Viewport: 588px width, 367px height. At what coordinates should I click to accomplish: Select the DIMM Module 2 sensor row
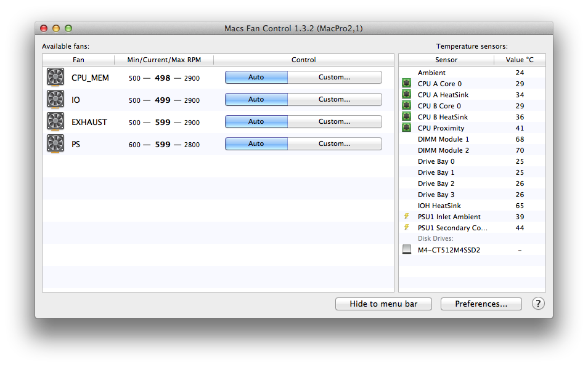(472, 150)
